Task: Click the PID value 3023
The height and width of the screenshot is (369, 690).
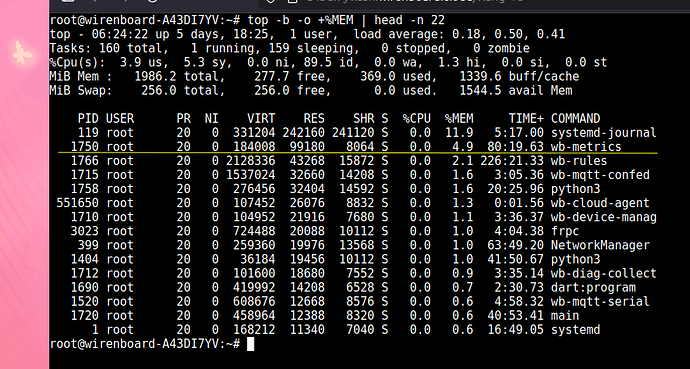Action: (x=85, y=231)
